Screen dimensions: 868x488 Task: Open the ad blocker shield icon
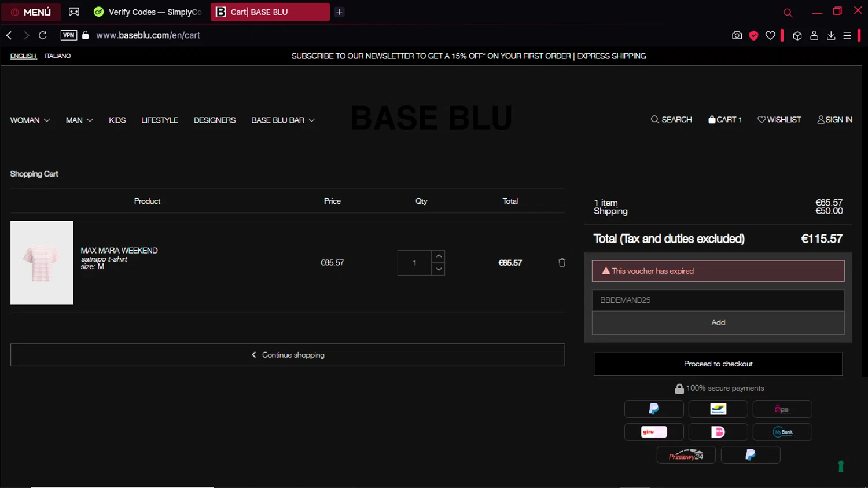[753, 35]
